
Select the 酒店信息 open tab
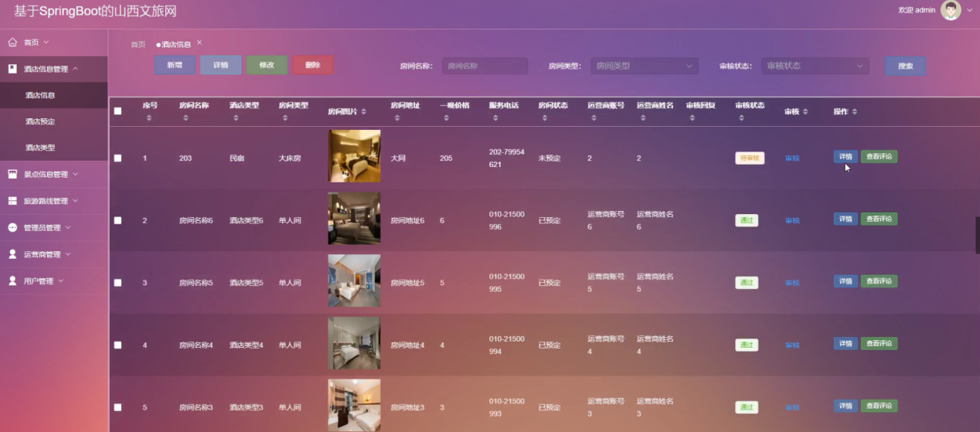coord(174,45)
